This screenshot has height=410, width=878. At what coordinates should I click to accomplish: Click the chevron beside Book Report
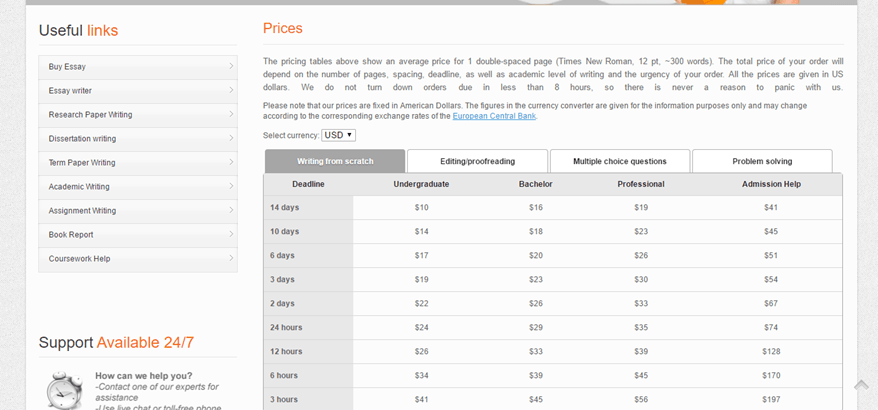(x=231, y=235)
